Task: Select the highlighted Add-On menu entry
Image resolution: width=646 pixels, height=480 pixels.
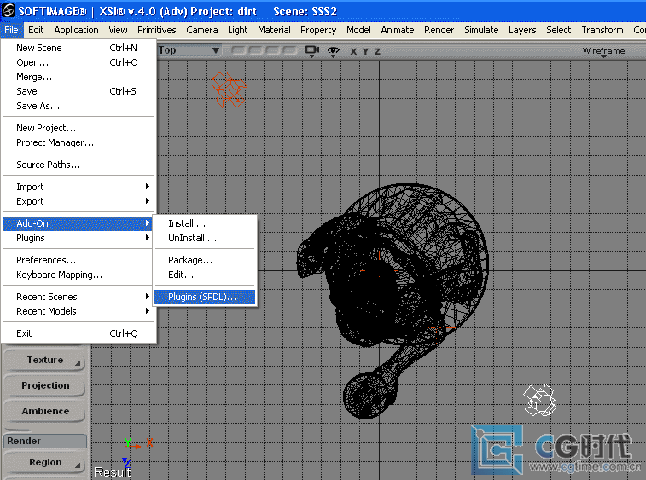Action: coord(78,224)
